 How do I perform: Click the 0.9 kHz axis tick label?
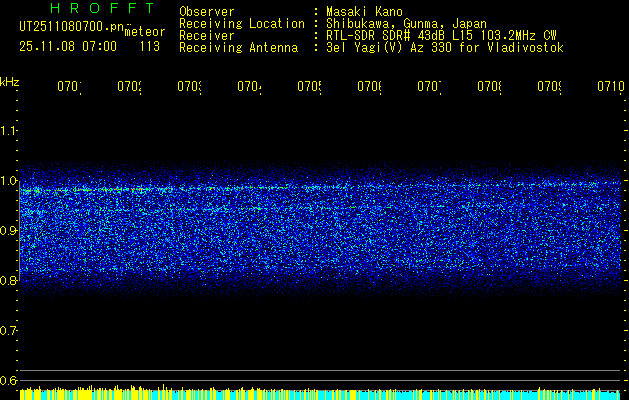point(8,231)
